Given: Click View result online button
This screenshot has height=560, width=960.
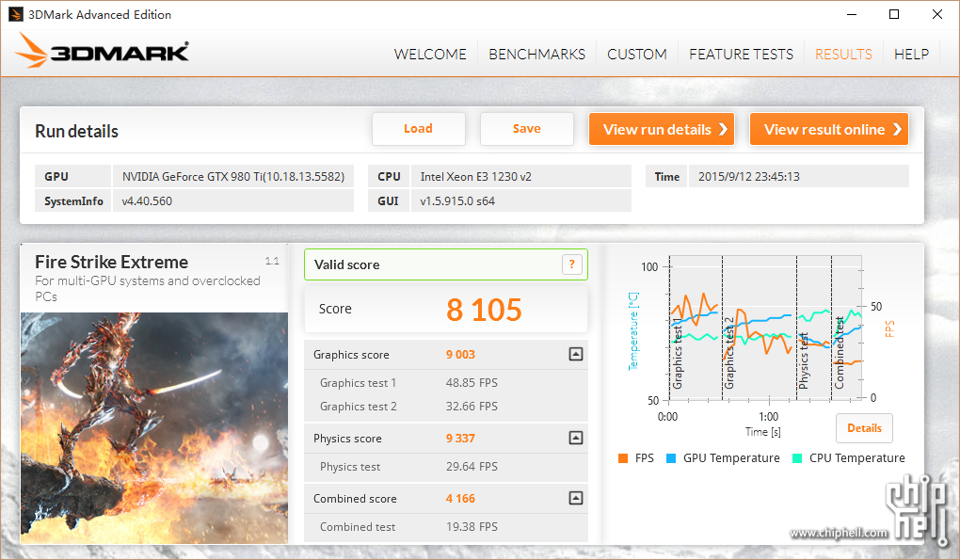Looking at the screenshot, I should (829, 129).
